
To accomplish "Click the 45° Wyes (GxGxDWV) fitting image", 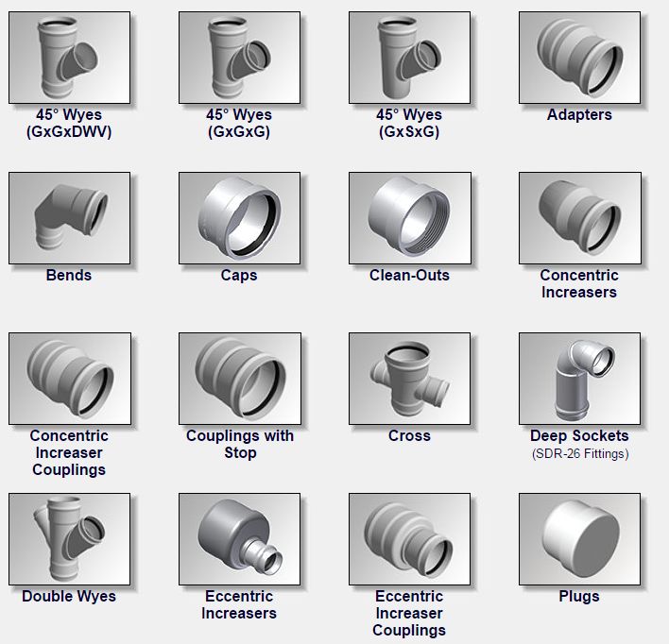I will (x=69, y=57).
